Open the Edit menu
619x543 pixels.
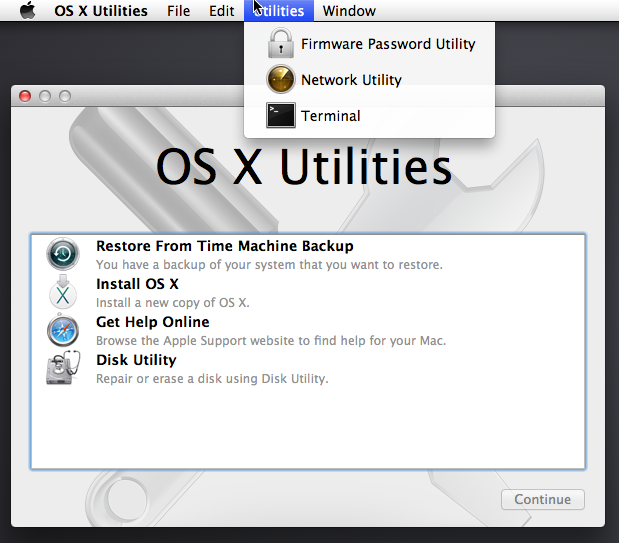tap(221, 11)
